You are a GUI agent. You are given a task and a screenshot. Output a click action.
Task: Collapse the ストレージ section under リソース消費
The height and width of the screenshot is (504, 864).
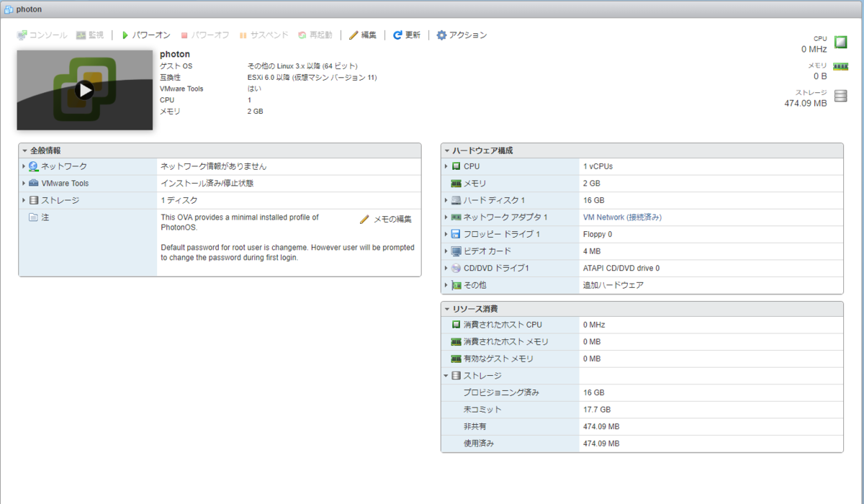pyautogui.click(x=446, y=375)
